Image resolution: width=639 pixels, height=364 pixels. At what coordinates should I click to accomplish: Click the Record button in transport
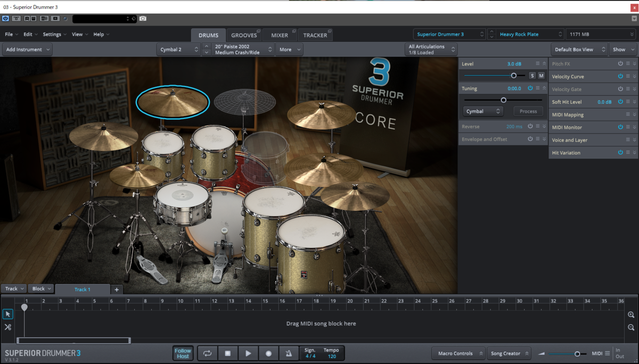point(268,353)
